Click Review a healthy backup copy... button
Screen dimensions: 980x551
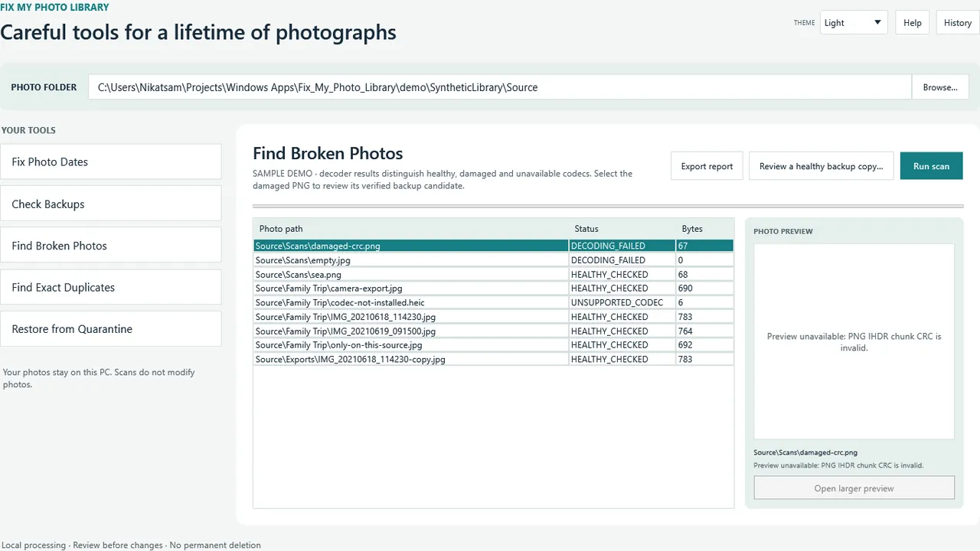click(x=821, y=166)
